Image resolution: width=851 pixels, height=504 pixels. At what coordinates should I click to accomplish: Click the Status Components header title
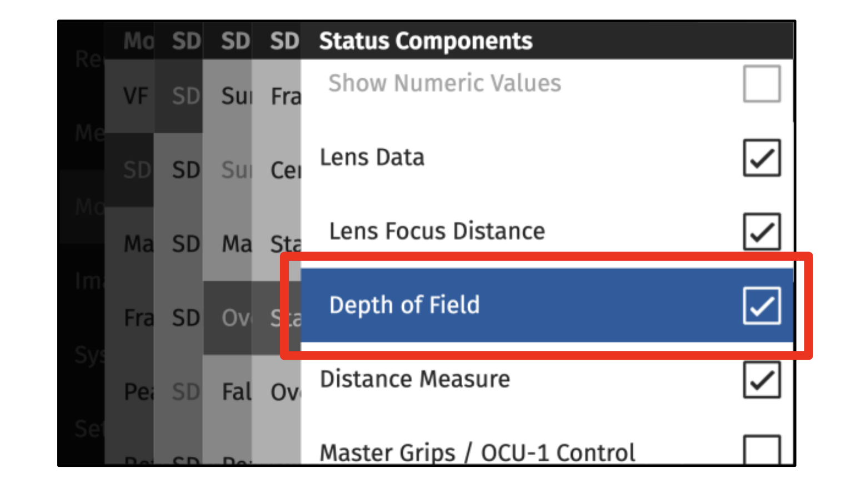[x=425, y=41]
